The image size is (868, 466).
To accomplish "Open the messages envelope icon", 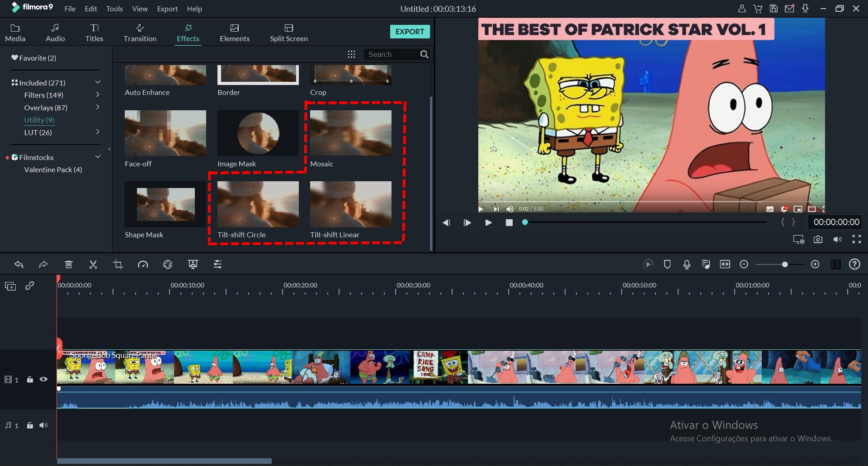I will click(790, 9).
